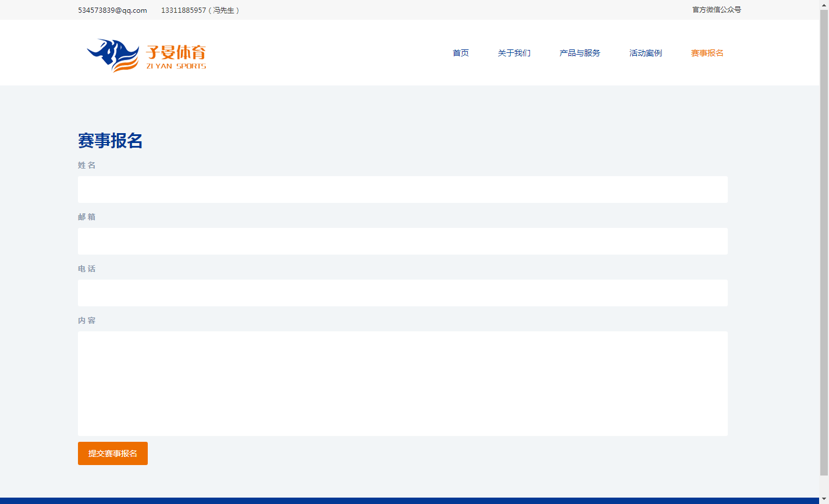
Task: Click the 官方微信公众号 link in the top bar
Action: pyautogui.click(x=716, y=10)
